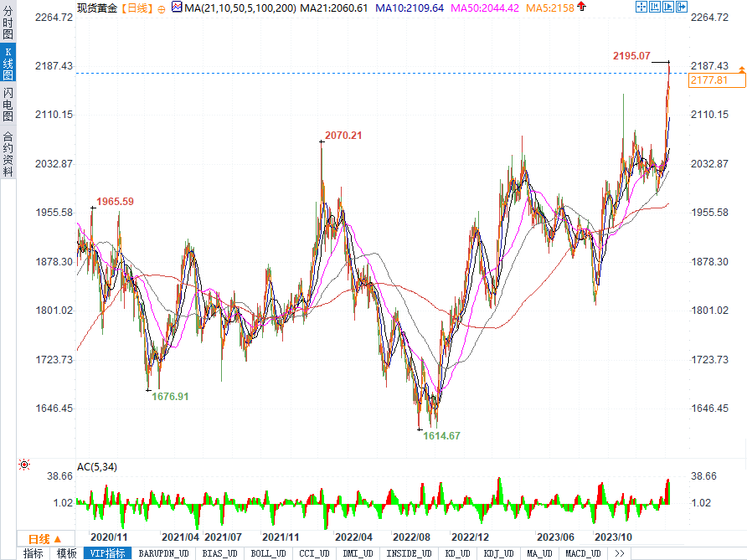Open the 合约资料 side tab
Viewport: 747px width, 560px height.
pyautogui.click(x=8, y=153)
